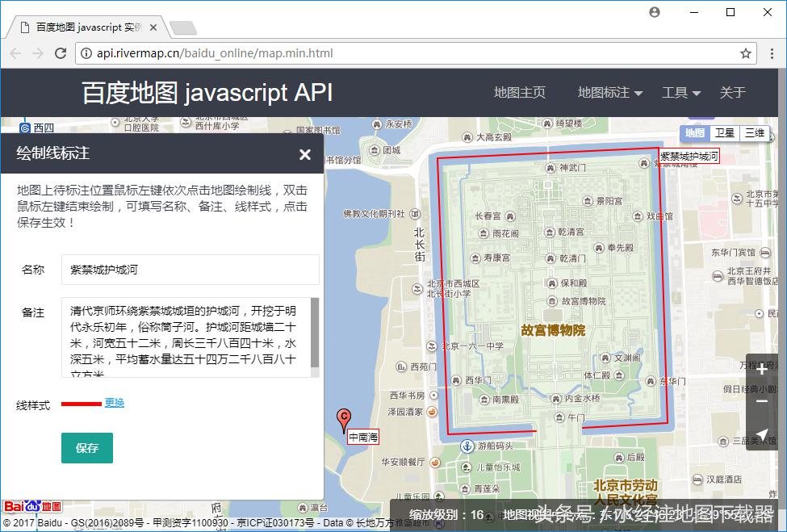Click the 保存 save button
Viewport: 787px width, 532px height.
coord(86,447)
